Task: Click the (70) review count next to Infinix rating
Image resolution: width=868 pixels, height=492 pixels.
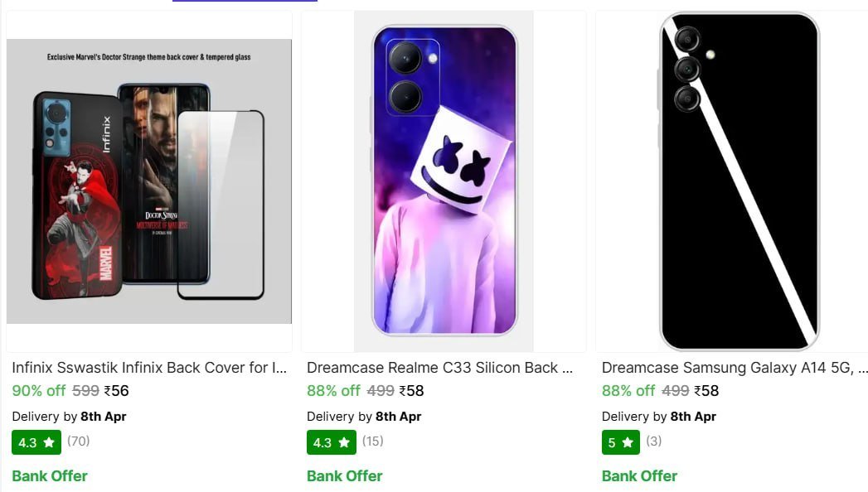Action: click(x=80, y=442)
